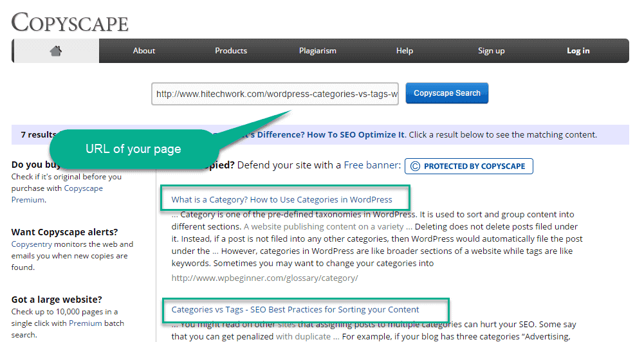Focus the URL search input field

tap(275, 94)
